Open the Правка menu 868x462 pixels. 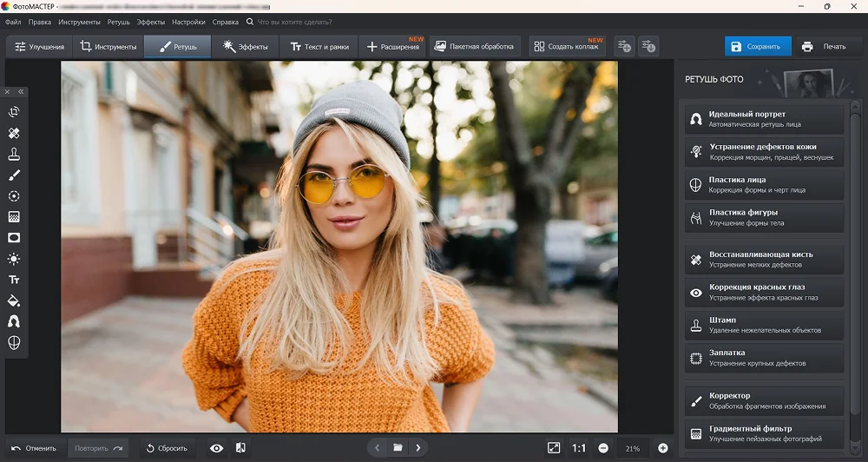pos(39,23)
